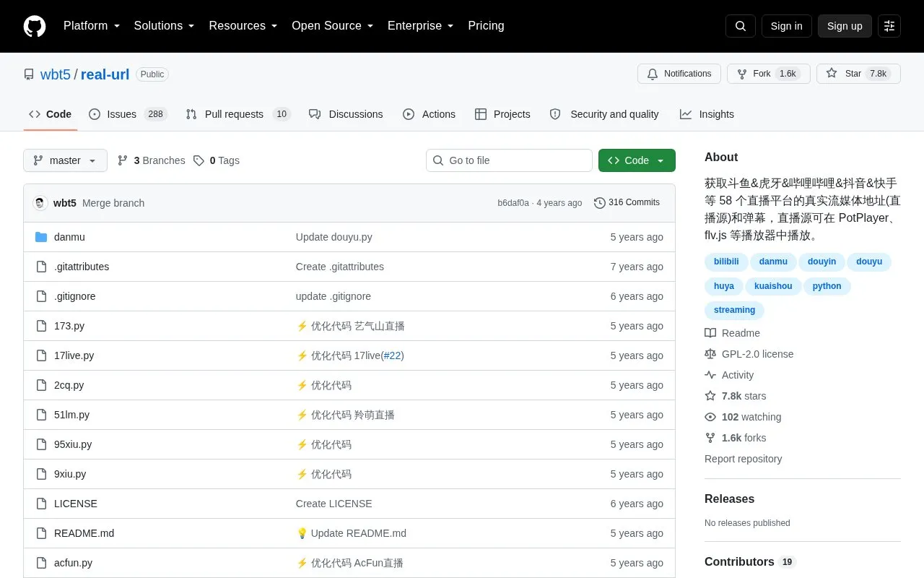Viewport: 924px width, 578px height.
Task: Select the kuaishou topic tag
Action: 773,286
